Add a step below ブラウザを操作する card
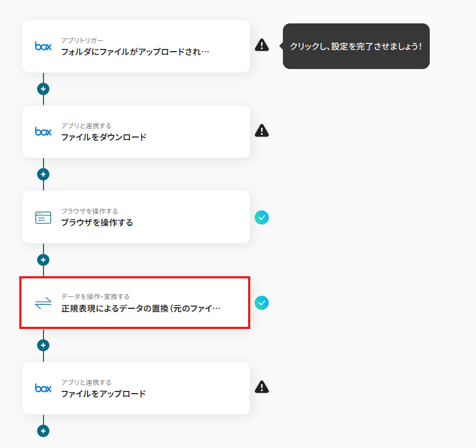This screenshot has width=476, height=448. pyautogui.click(x=43, y=260)
